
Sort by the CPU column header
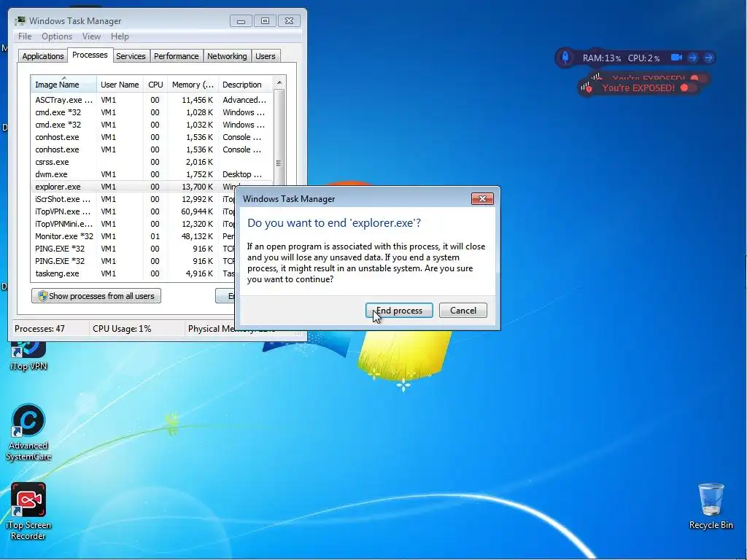(x=155, y=85)
